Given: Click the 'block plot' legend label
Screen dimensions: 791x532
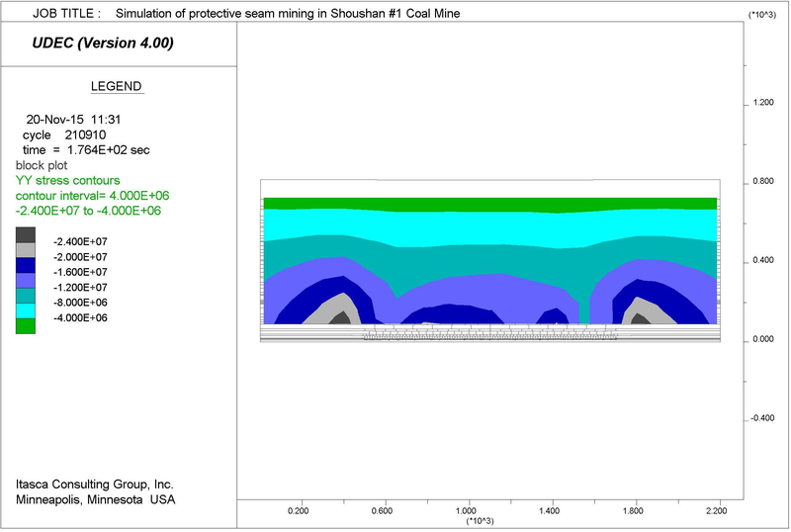Looking at the screenshot, I should click(43, 165).
